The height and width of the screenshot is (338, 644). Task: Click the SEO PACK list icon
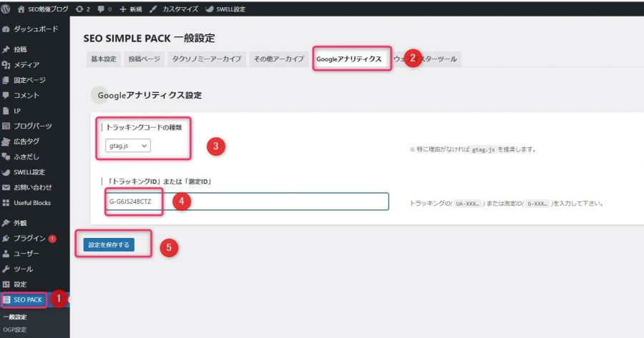tap(6, 300)
